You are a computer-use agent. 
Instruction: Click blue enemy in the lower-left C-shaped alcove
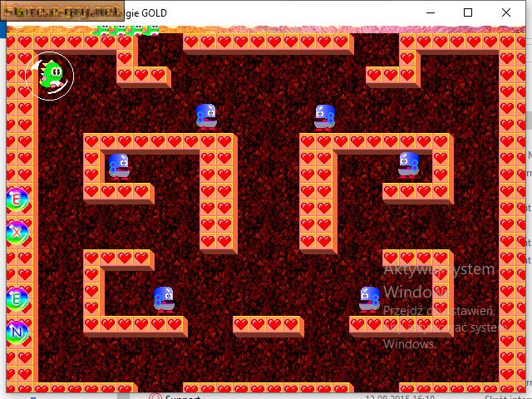(x=164, y=300)
